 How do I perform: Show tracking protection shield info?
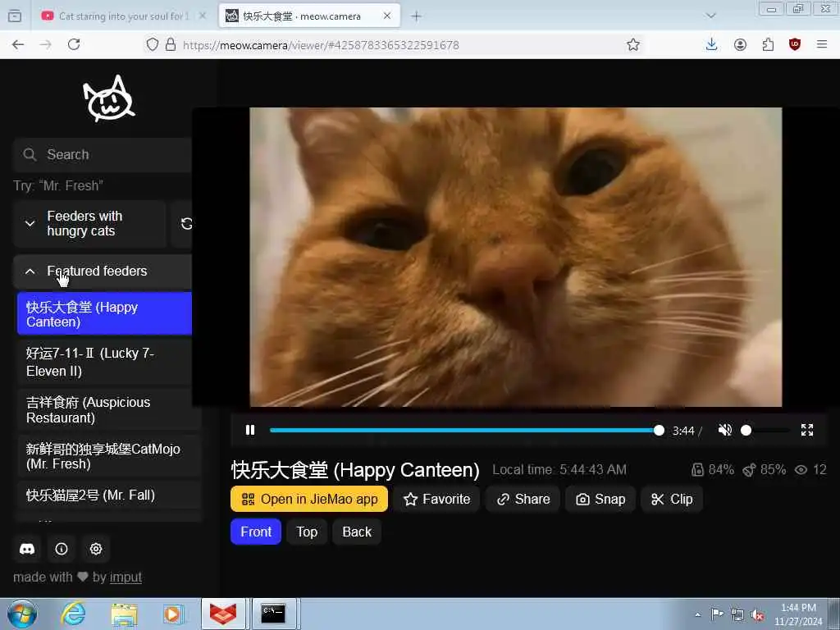(x=153, y=45)
